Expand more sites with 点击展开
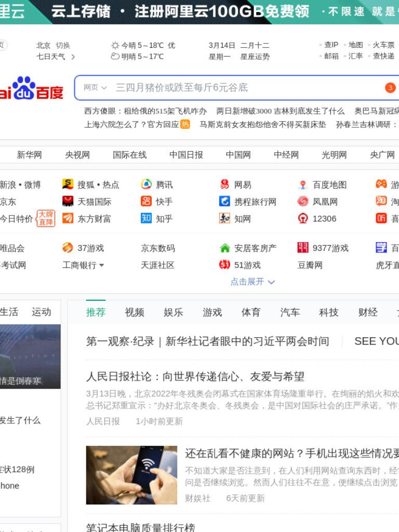399x532 pixels. [252, 282]
